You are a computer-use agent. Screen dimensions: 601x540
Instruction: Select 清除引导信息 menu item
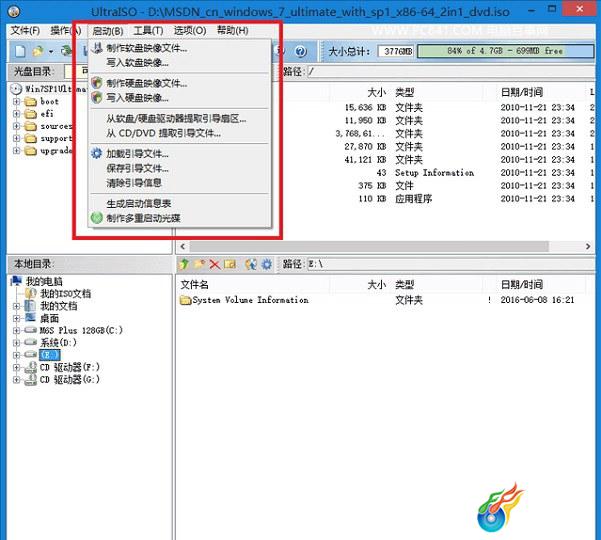click(179, 183)
